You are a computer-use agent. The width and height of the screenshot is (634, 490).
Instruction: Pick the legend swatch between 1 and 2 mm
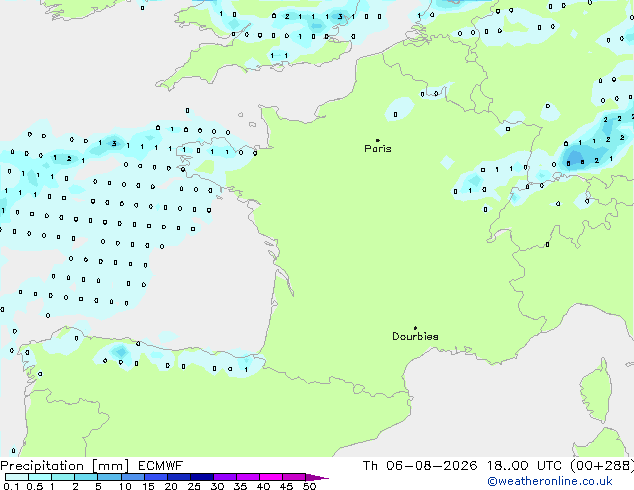pyautogui.click(x=63, y=477)
